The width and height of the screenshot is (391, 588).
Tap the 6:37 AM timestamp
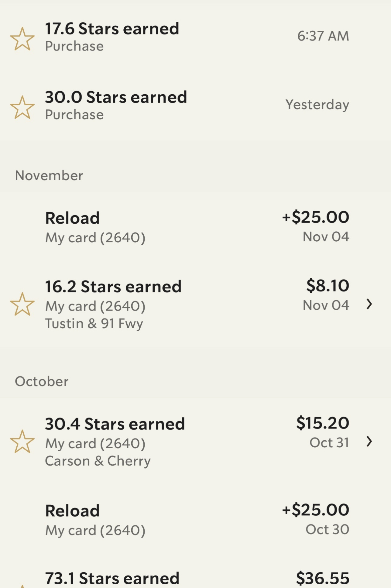323,36
